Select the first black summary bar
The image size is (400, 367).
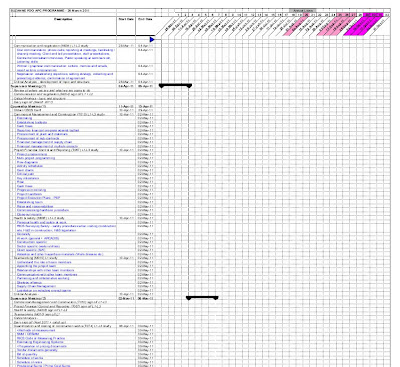pos(175,86)
